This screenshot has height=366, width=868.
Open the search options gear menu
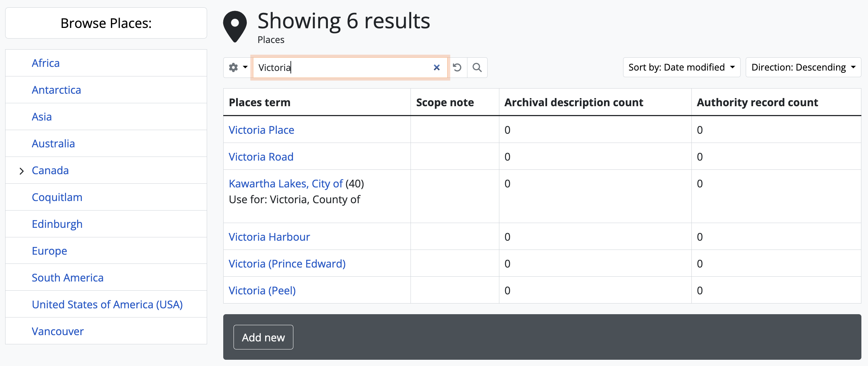[x=238, y=68]
